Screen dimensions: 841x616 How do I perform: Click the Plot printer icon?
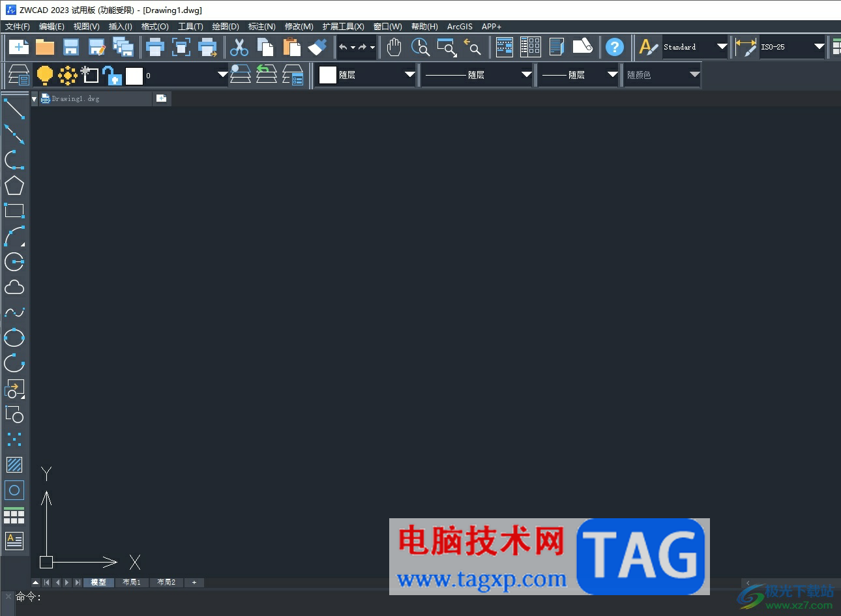[x=155, y=47]
